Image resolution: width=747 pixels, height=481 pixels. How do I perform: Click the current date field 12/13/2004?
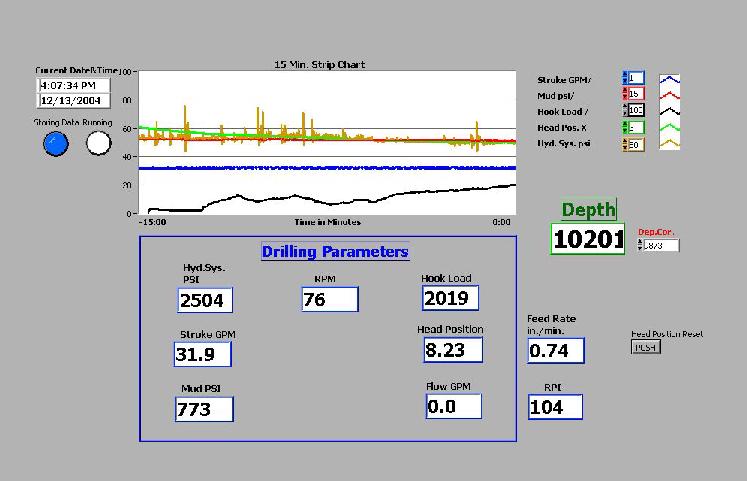[x=75, y=100]
